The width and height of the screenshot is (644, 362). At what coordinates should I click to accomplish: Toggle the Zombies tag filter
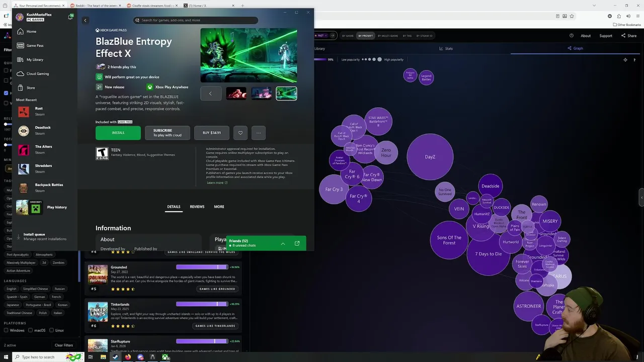[59, 262]
